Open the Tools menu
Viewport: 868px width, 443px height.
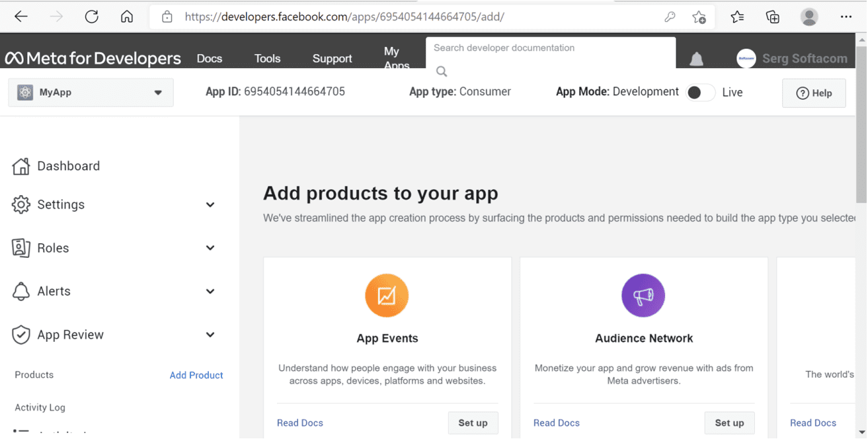click(x=267, y=59)
